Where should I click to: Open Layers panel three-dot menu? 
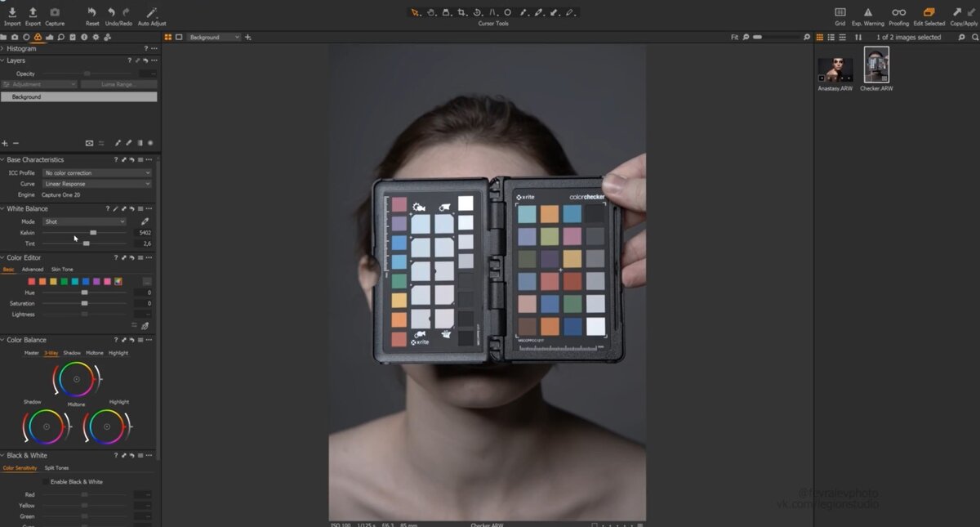(x=154, y=60)
